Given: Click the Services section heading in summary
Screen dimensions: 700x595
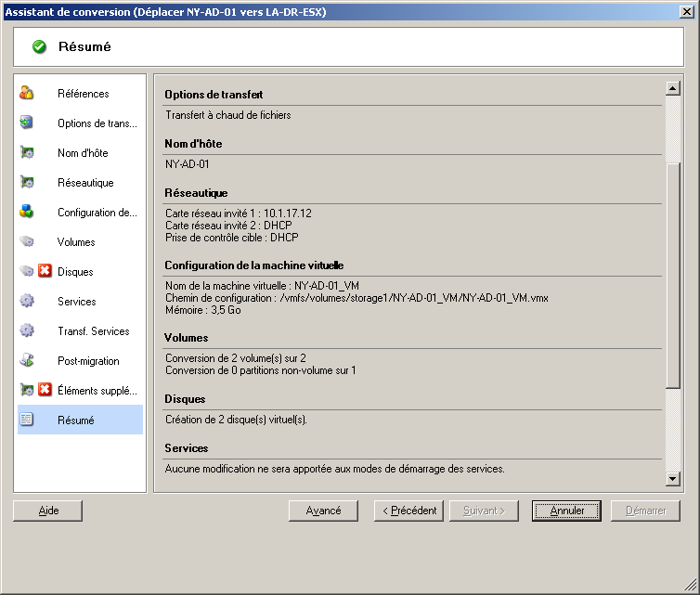Looking at the screenshot, I should pos(187,448).
